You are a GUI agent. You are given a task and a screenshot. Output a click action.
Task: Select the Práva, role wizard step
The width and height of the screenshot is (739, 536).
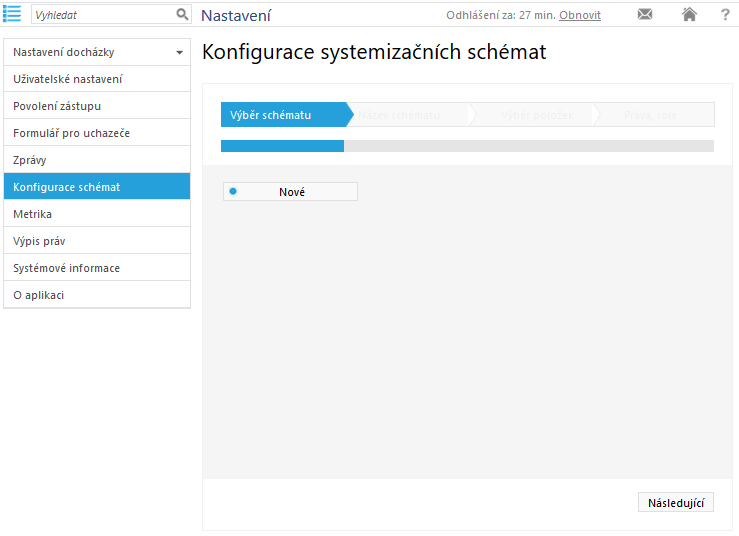pos(654,115)
